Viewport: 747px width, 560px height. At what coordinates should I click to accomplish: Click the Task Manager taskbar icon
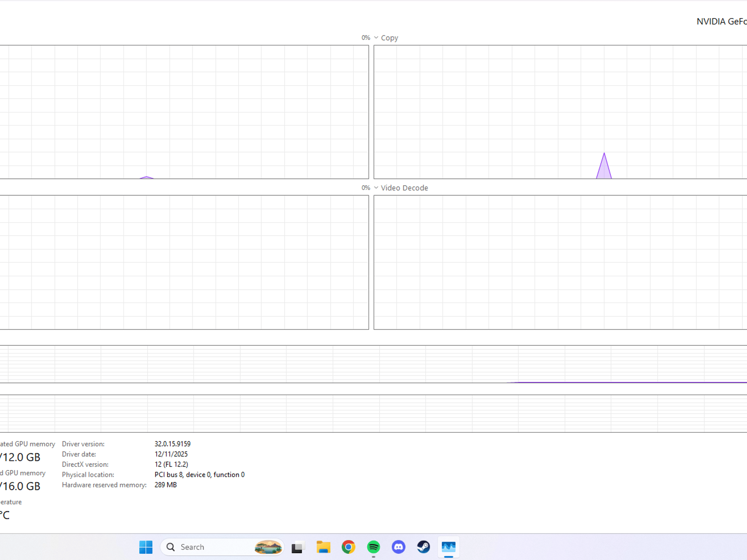pyautogui.click(x=449, y=547)
